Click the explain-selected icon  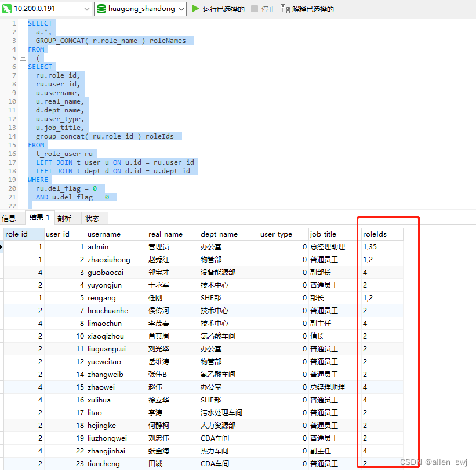click(x=285, y=9)
